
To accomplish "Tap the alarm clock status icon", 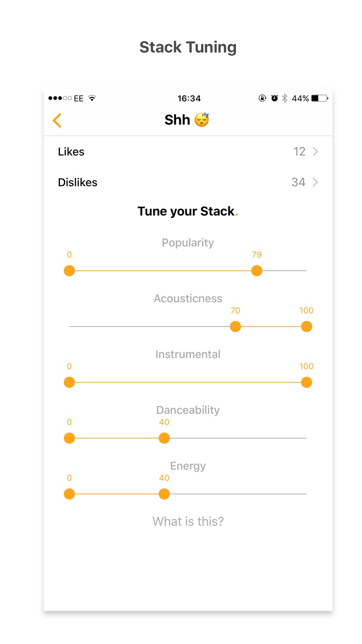I will 274,98.
